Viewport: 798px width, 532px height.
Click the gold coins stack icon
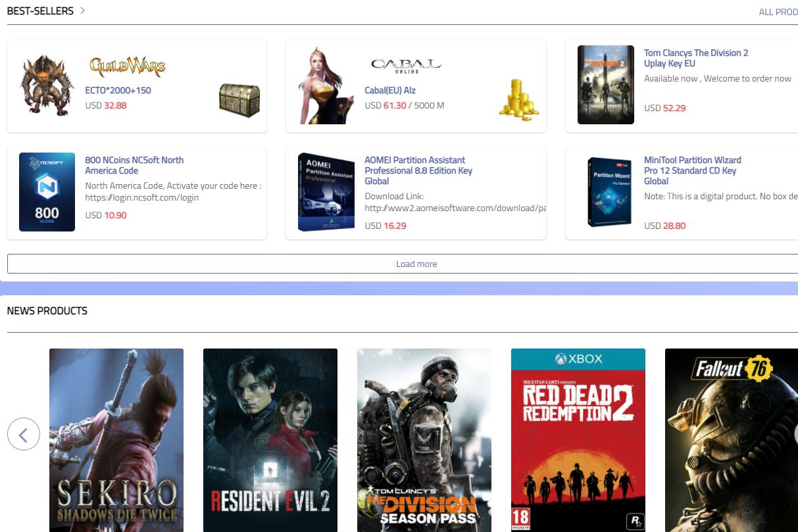(x=518, y=100)
